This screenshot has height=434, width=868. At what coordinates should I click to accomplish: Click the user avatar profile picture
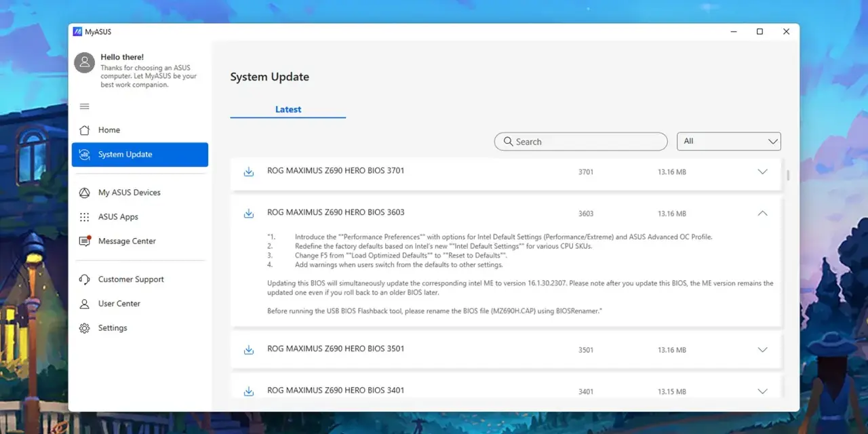tap(85, 62)
